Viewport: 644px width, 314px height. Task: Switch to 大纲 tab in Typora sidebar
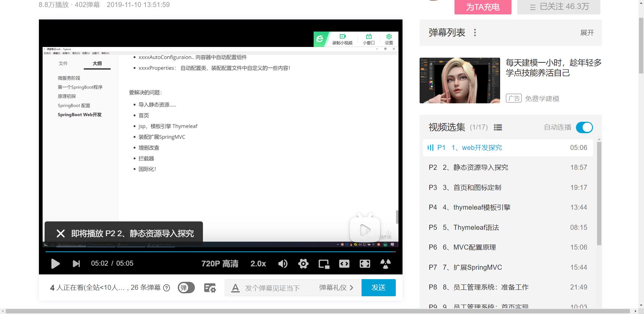coord(97,63)
